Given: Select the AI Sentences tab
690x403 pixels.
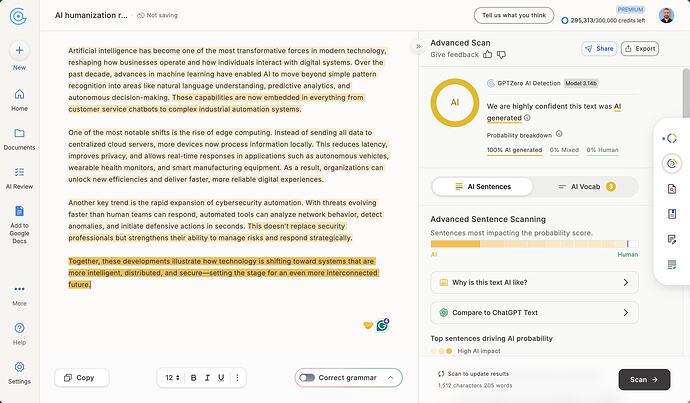Looking at the screenshot, I should pyautogui.click(x=483, y=187).
